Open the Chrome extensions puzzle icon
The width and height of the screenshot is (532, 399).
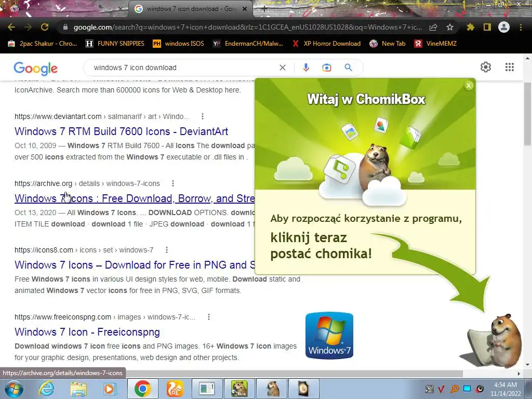470,27
